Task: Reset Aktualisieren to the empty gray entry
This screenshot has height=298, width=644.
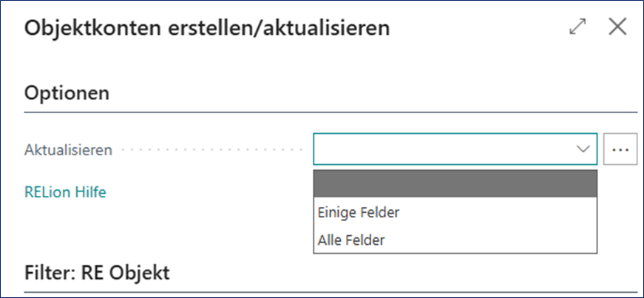Action: pyautogui.click(x=455, y=183)
